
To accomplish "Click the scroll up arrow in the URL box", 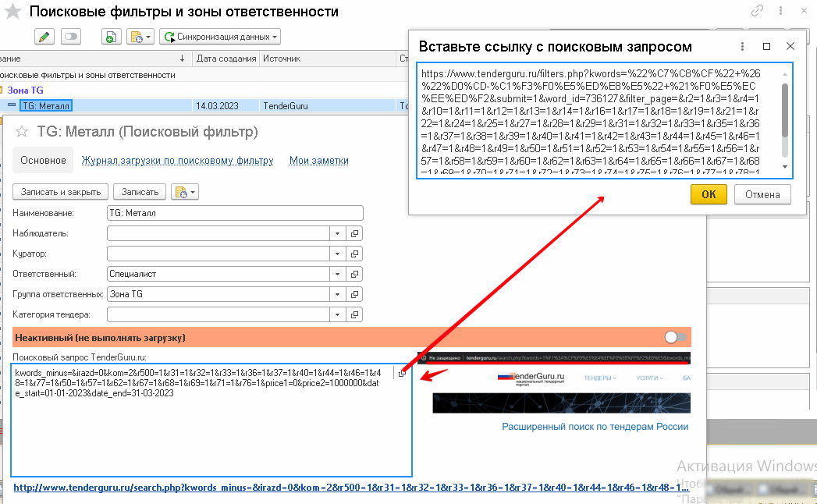I will (785, 74).
